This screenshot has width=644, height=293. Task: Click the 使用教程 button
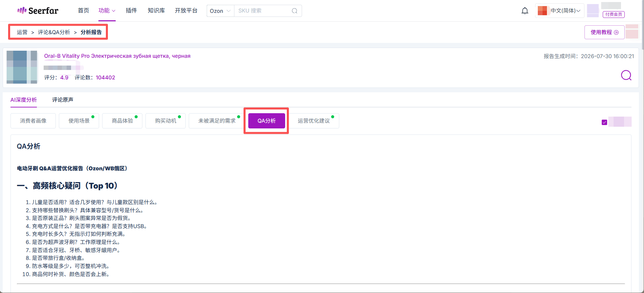tap(604, 32)
